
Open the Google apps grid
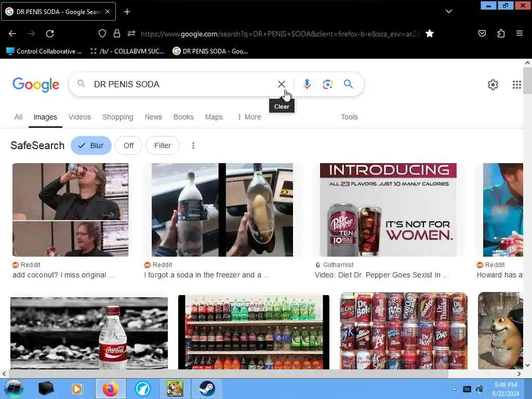coord(516,85)
